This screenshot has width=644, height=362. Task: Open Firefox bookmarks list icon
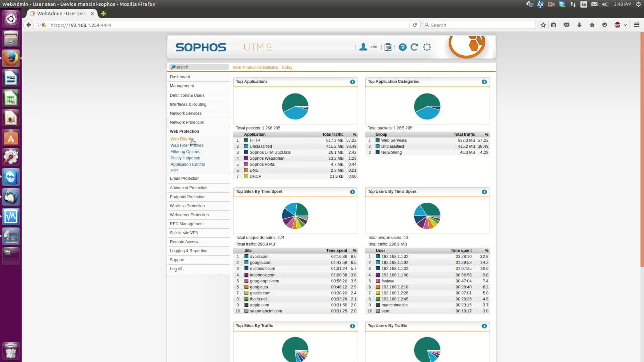[x=554, y=25]
